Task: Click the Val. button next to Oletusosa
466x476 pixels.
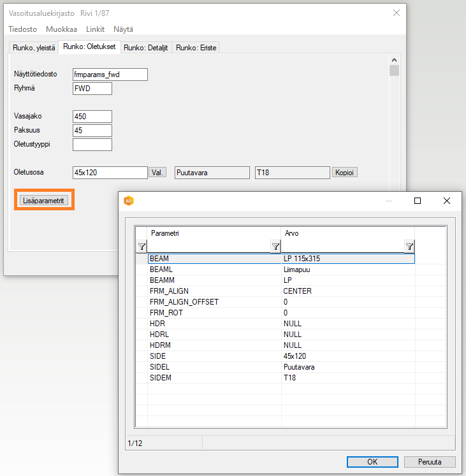Action: [x=158, y=173]
